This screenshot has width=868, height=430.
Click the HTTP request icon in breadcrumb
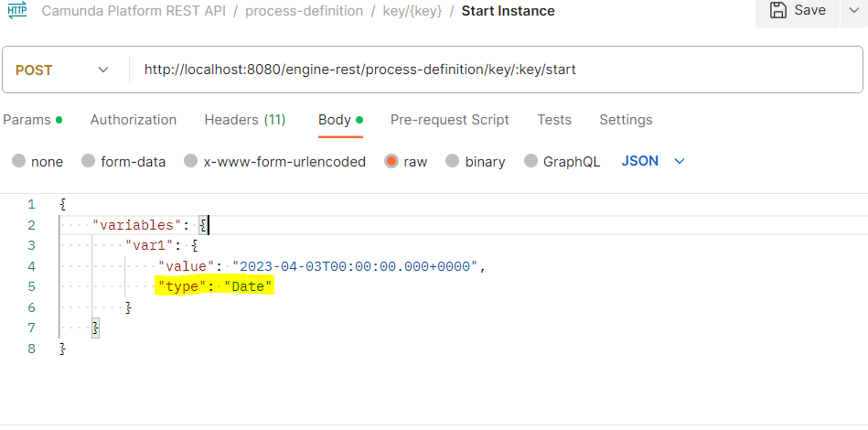tap(17, 10)
